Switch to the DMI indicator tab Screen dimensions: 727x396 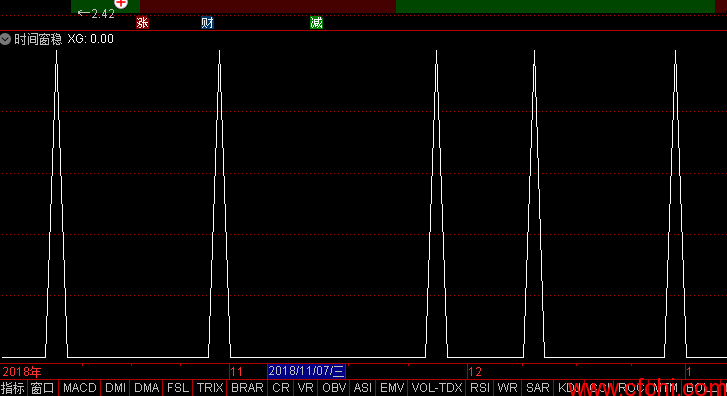(115, 388)
